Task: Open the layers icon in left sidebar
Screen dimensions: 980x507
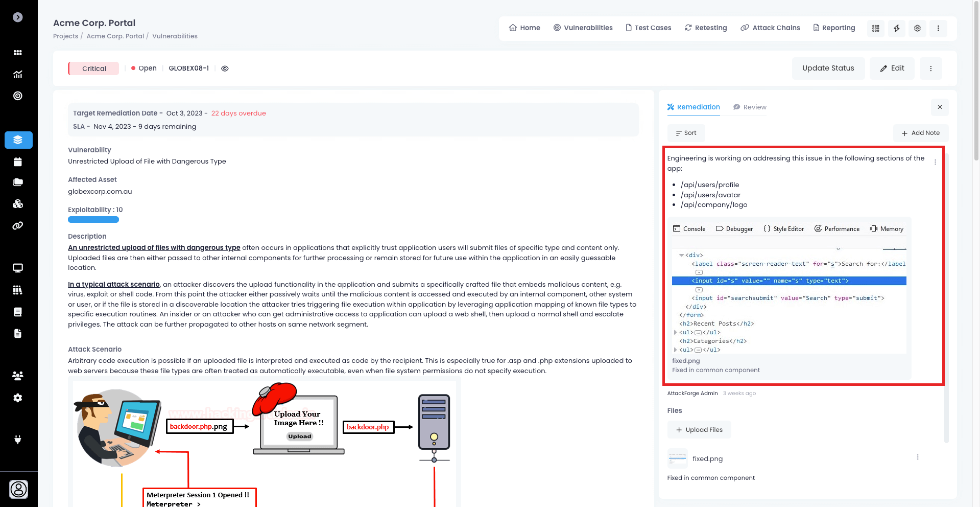Action: 18,140
